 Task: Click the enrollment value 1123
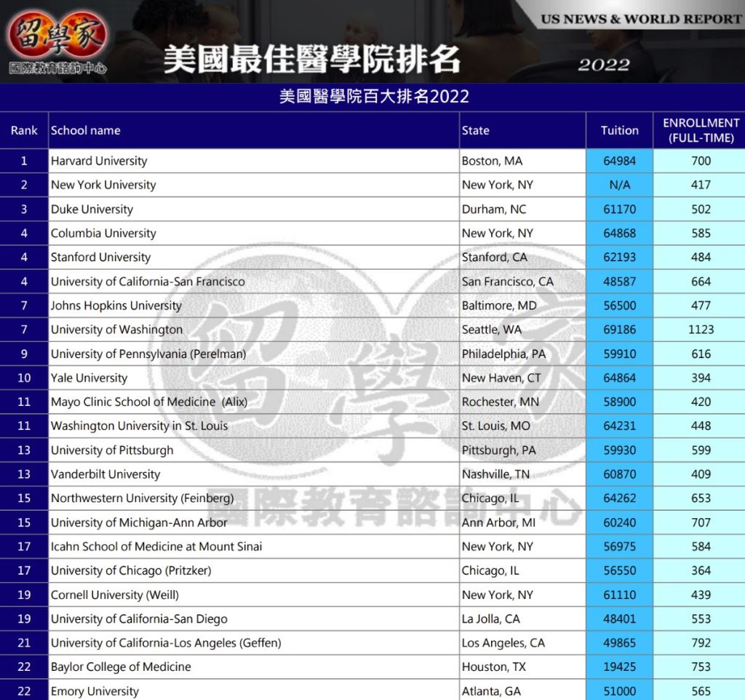pyautogui.click(x=701, y=330)
